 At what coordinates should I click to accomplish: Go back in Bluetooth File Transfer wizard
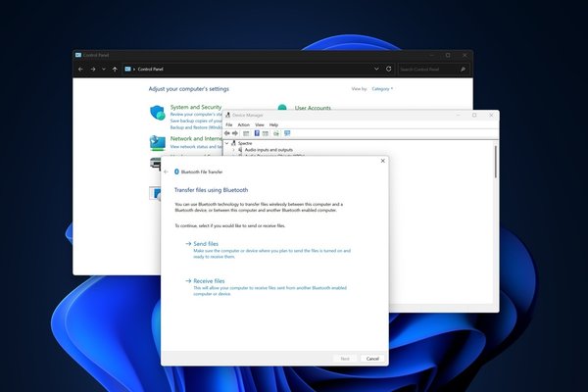(167, 171)
